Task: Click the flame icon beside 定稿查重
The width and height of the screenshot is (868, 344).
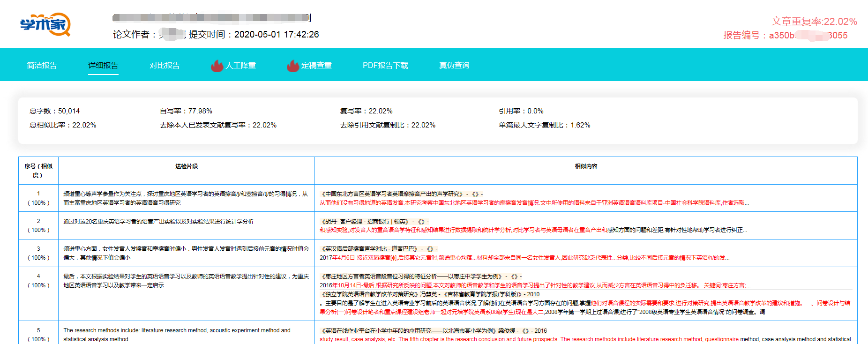Action: pos(293,66)
